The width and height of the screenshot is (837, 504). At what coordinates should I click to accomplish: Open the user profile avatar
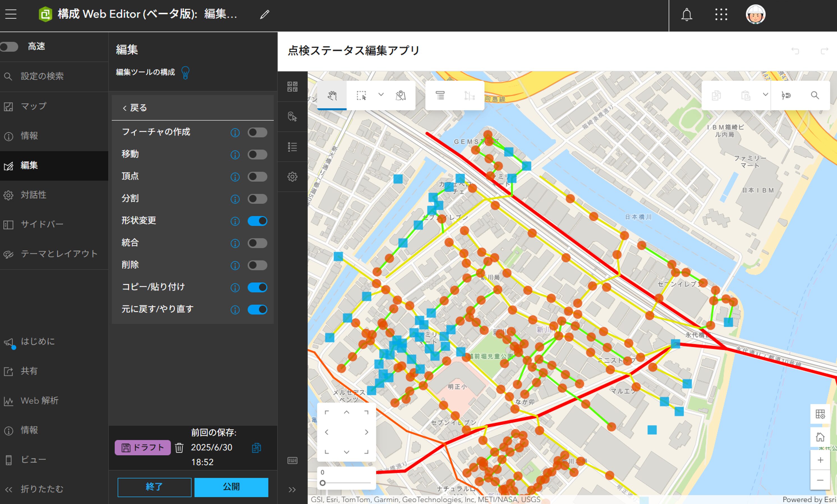click(755, 15)
